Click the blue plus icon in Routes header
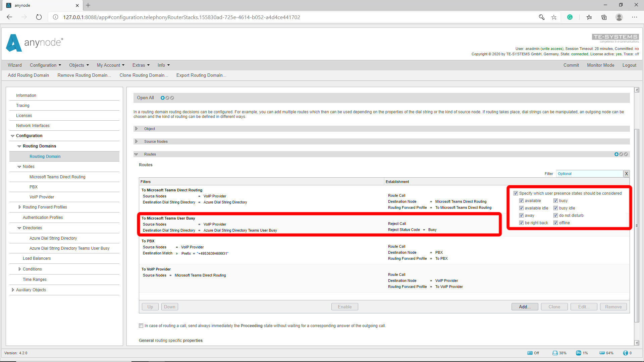Screen dimensions: 644x362 click(x=616, y=154)
